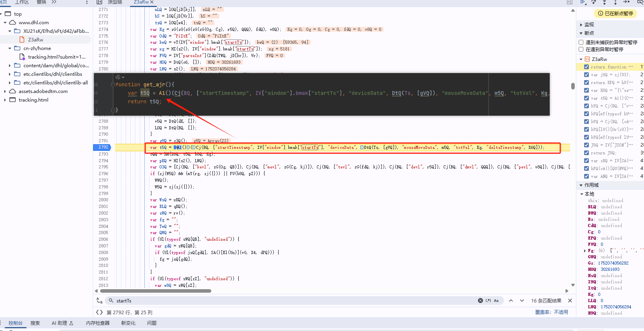The image size is (644, 331).
Task: Uncheck the 'var zBQ = IV[SA' breakpoint
Action: coord(586,161)
